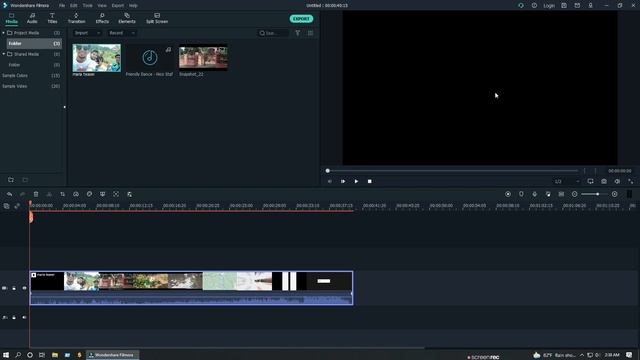The height and width of the screenshot is (360, 640).
Task: Click the stop button under preview
Action: pos(369,181)
